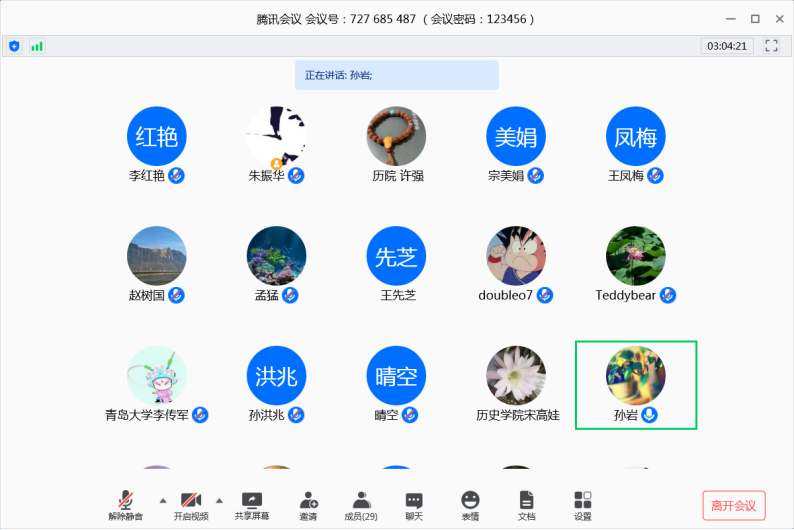Unmute microphone with 解除静音

[126, 502]
